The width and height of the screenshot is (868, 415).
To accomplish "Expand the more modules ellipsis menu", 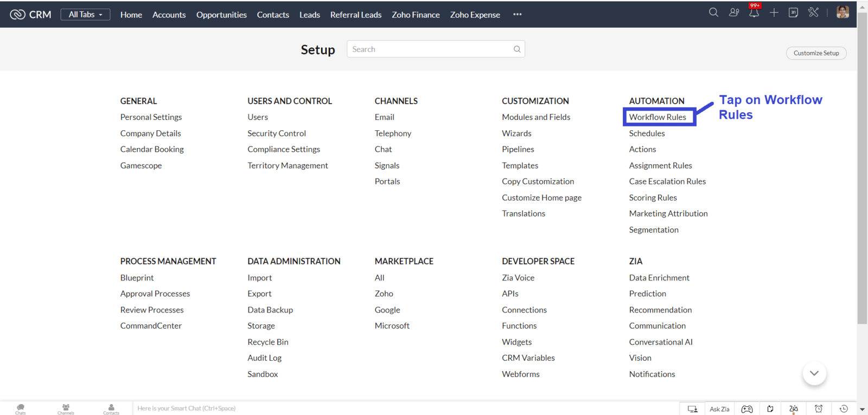I will (518, 15).
